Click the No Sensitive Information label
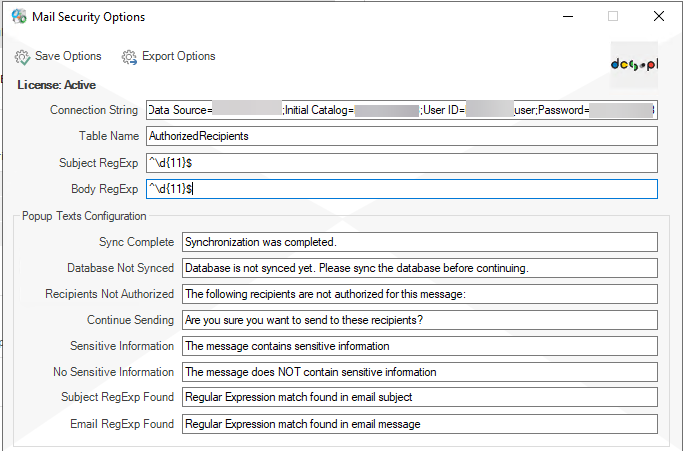 tap(113, 372)
